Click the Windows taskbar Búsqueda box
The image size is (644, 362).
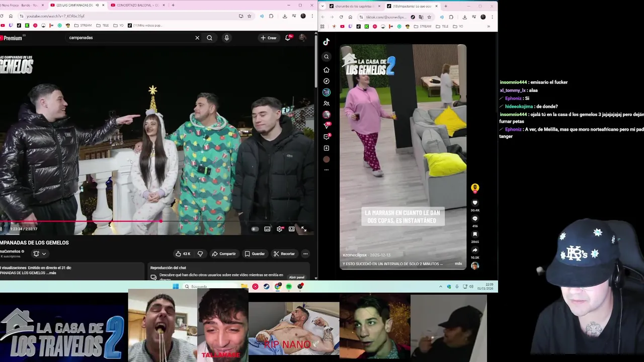[x=209, y=287]
